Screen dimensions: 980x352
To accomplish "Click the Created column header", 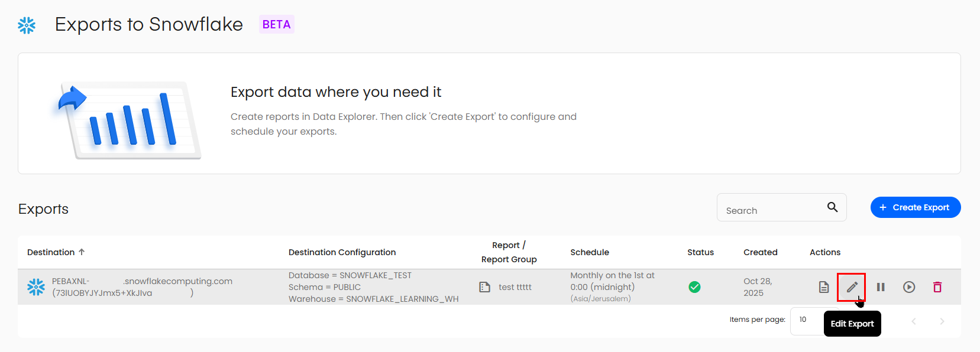I will pos(760,252).
